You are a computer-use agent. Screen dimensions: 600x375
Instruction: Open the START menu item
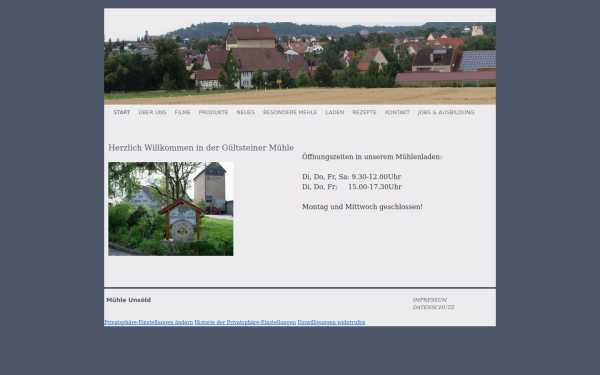122,112
